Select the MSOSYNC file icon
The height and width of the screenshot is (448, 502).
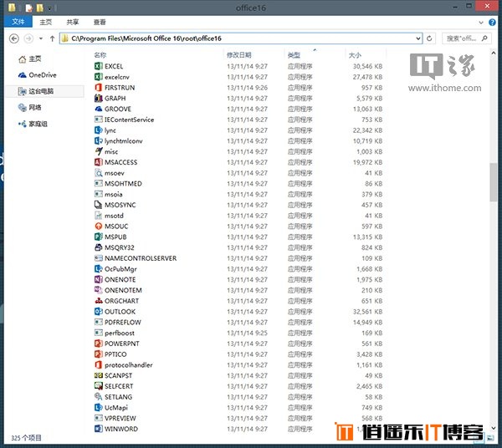click(x=98, y=205)
